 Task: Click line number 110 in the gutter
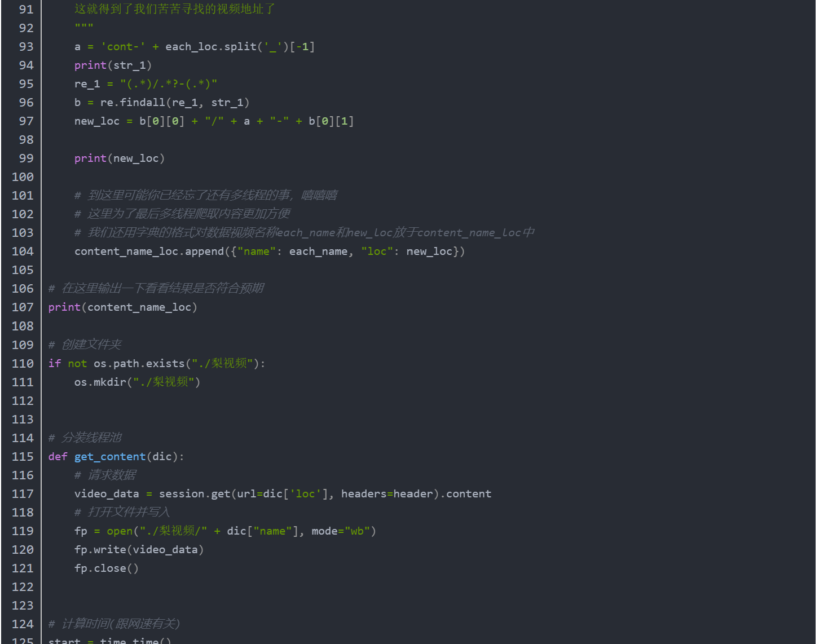(x=23, y=364)
